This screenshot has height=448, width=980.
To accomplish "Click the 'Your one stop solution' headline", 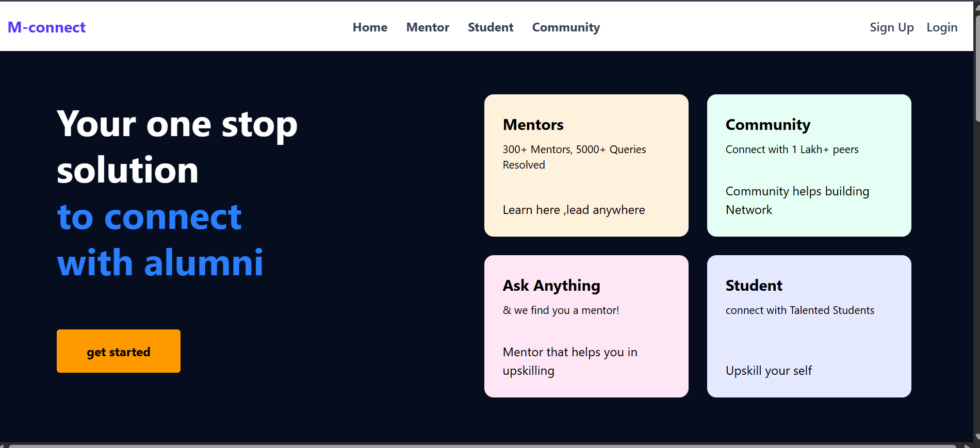I will click(x=177, y=147).
